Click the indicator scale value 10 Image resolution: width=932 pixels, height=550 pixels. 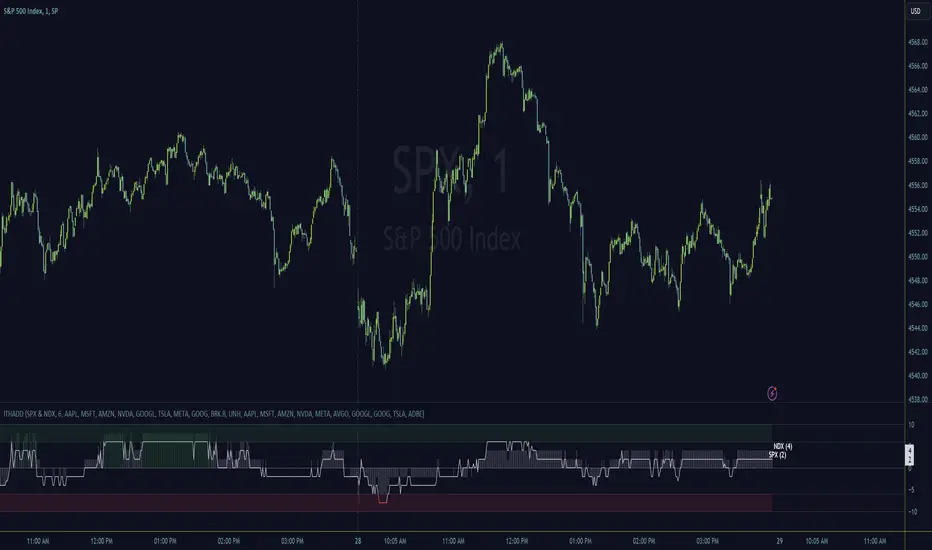911,425
